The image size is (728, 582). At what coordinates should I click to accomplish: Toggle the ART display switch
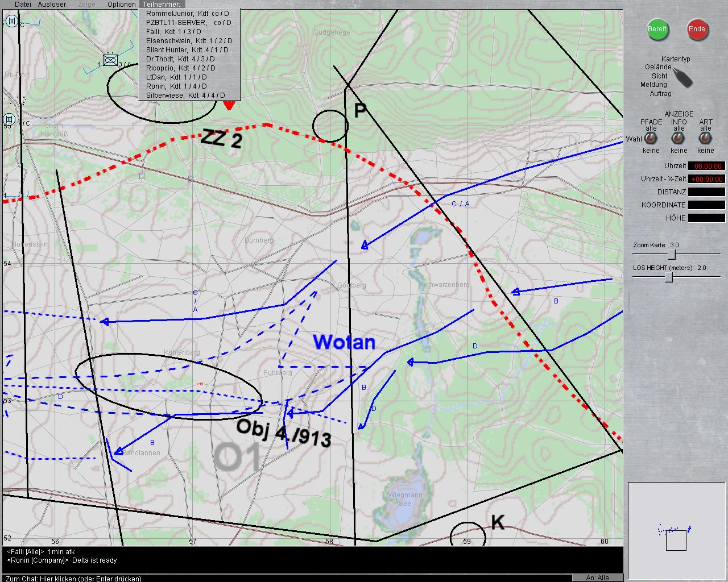click(705, 139)
